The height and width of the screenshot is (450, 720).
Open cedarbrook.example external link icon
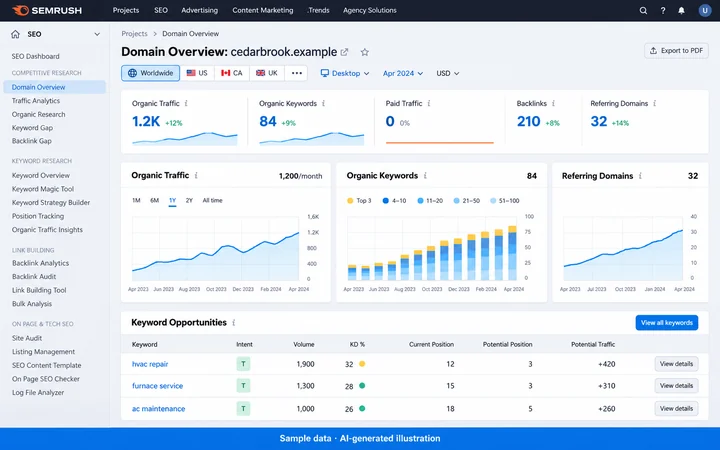click(x=344, y=52)
